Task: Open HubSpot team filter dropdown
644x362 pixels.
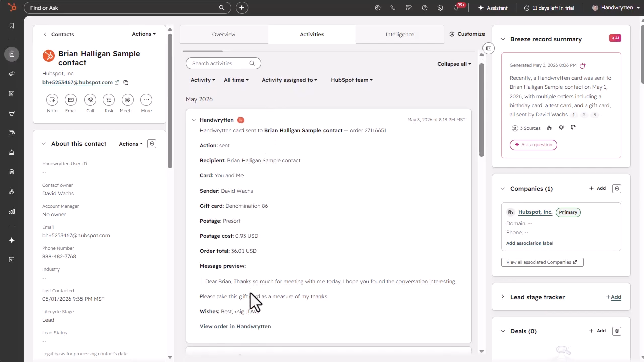Action: [x=352, y=80]
